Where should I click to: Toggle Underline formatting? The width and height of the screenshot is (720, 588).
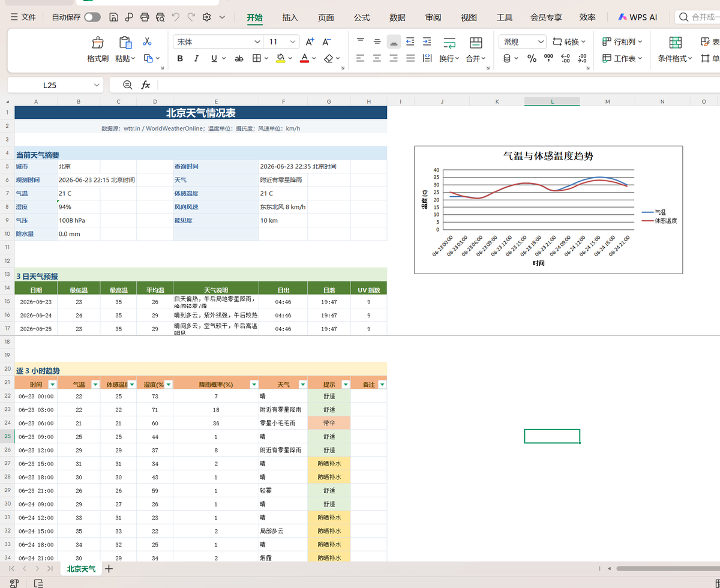pos(214,59)
